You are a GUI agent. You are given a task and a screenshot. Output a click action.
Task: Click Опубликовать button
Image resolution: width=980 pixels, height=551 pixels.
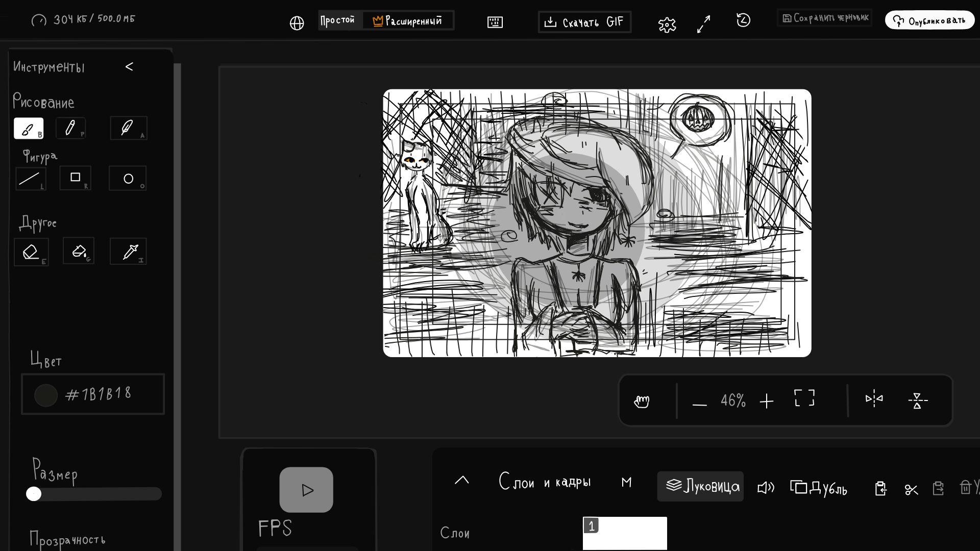[929, 20]
